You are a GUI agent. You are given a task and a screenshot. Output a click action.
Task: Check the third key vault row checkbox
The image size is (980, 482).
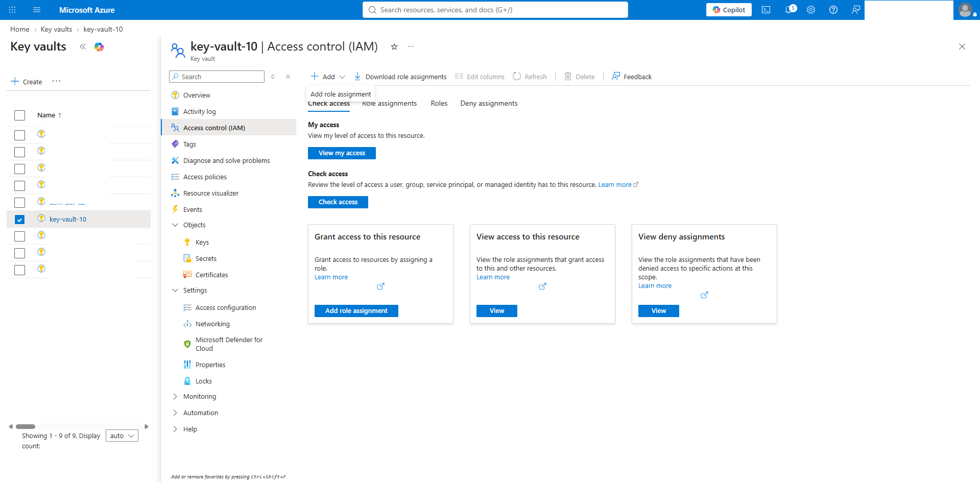point(19,169)
